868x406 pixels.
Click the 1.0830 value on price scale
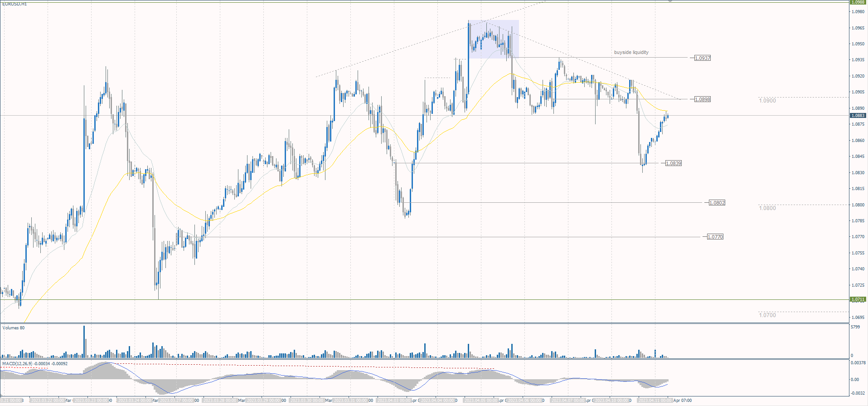pos(858,173)
